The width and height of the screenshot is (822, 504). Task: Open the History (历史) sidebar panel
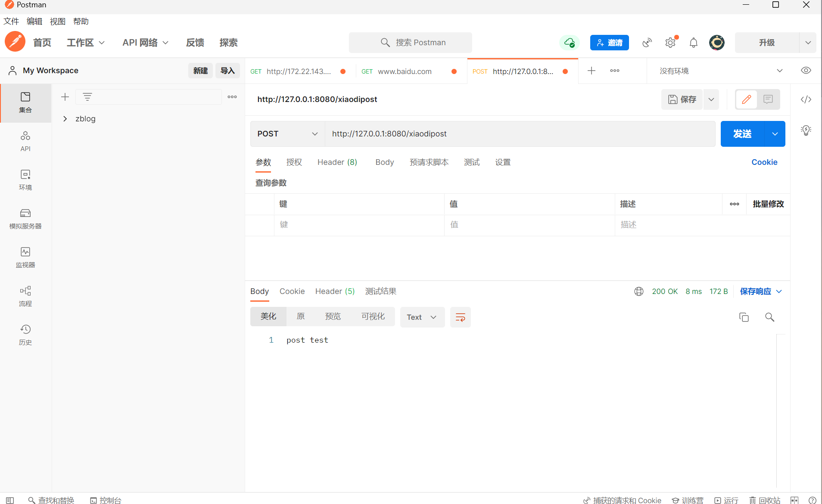tap(25, 335)
